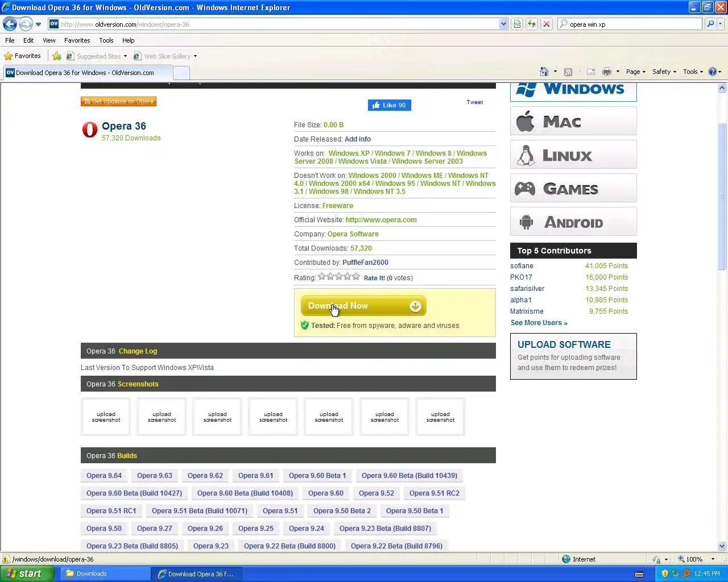Open the Opera 9.64 build
728x582 pixels.
click(104, 476)
